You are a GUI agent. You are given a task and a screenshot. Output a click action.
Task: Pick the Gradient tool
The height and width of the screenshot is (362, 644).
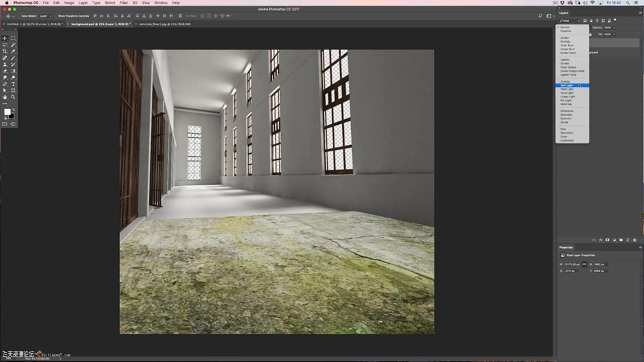[x=13, y=71]
